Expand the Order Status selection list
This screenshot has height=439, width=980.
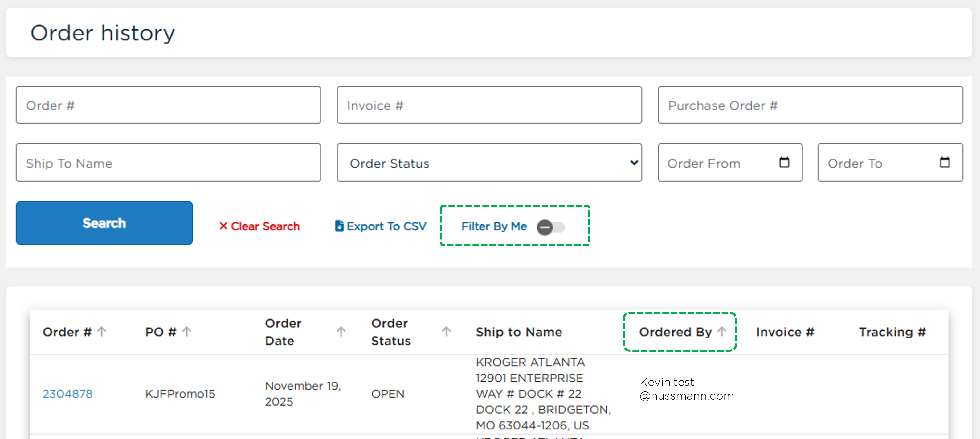pyautogui.click(x=489, y=163)
